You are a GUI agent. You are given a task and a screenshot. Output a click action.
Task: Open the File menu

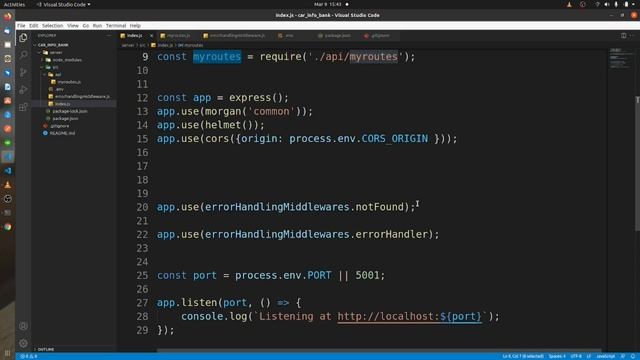pos(21,25)
